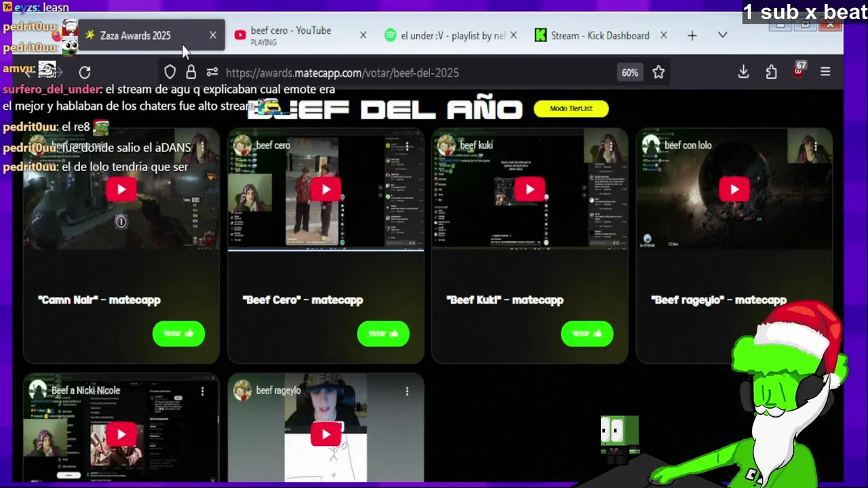Close the el under playlist tab

tap(513, 35)
